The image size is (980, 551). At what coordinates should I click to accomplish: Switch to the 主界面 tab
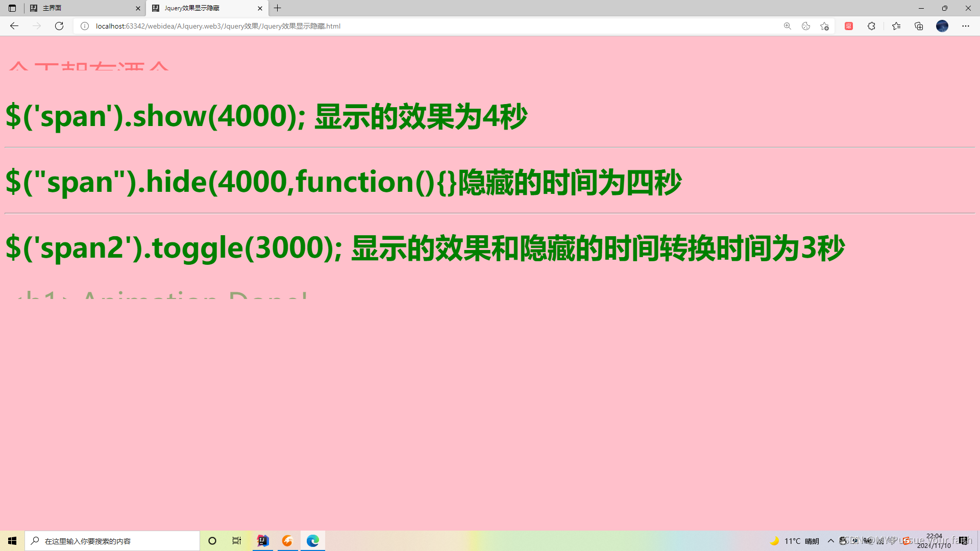coord(82,8)
